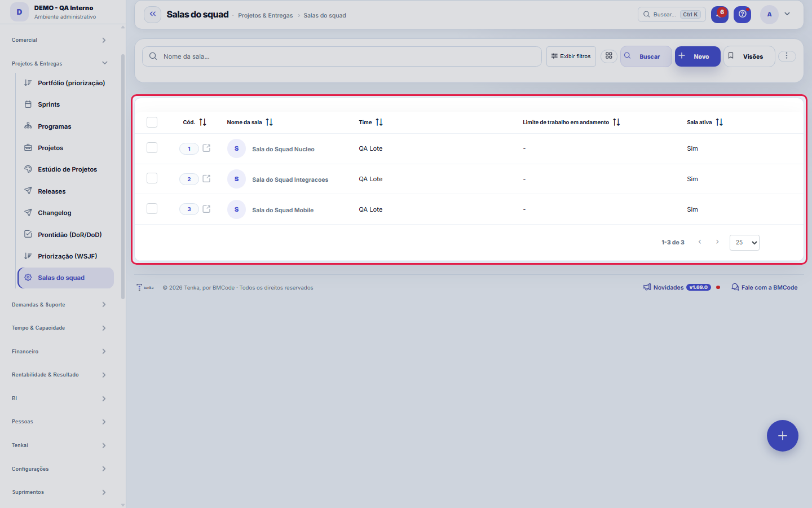Open the three-dot more options menu
This screenshot has height=508, width=812.
point(787,56)
